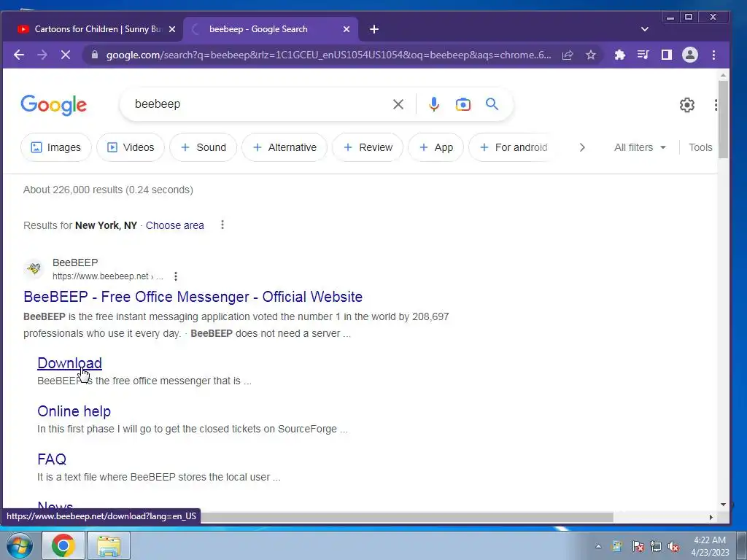This screenshot has height=560, width=747.
Task: Open BeeBEEP result three-dot menu
Action: [x=176, y=276]
